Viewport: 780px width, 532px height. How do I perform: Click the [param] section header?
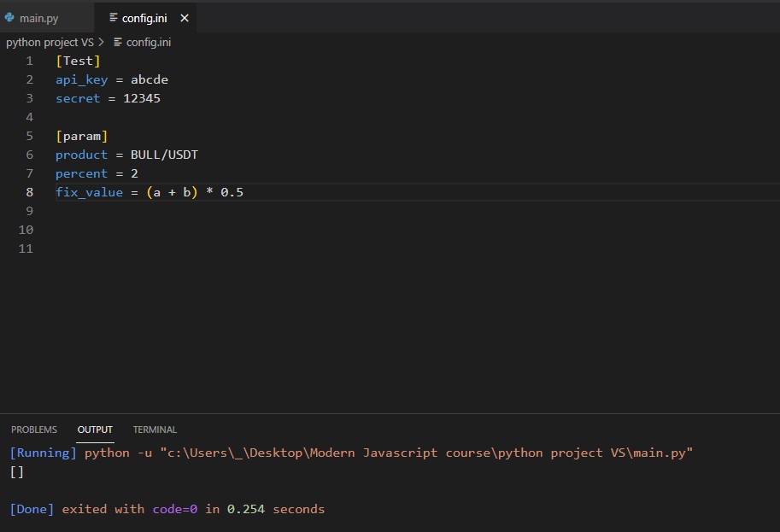[81, 136]
